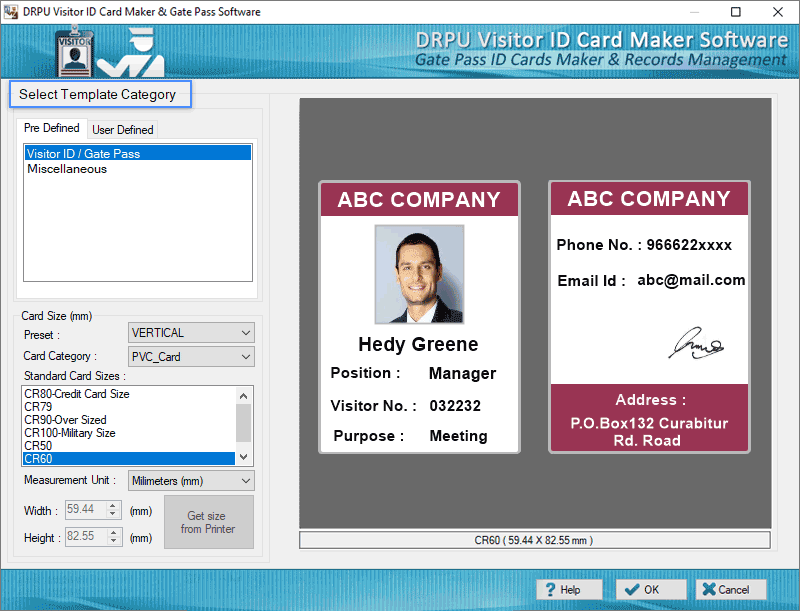Switch to the Pre Defined tab
Image resolution: width=800 pixels, height=611 pixels.
click(x=52, y=128)
